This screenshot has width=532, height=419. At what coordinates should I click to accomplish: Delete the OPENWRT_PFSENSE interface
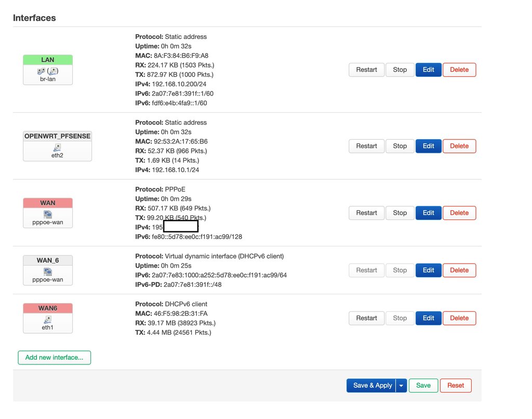pyautogui.click(x=459, y=146)
